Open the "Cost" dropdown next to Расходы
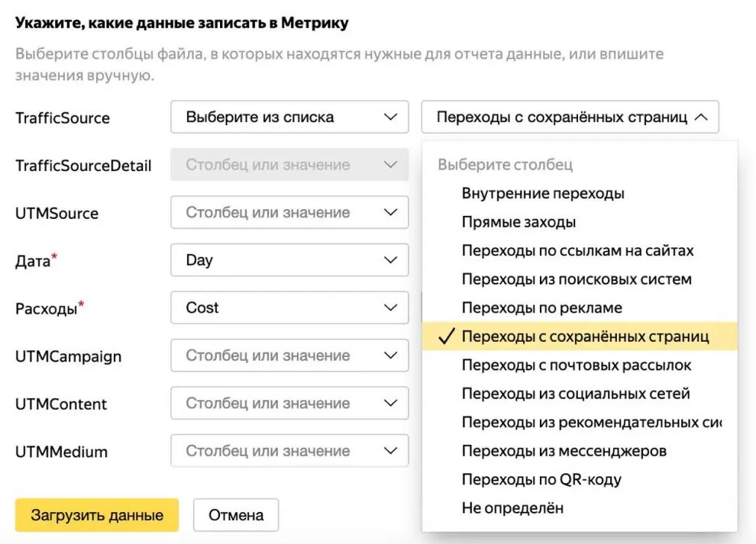Viewport: 756px width, 544px height. (289, 307)
